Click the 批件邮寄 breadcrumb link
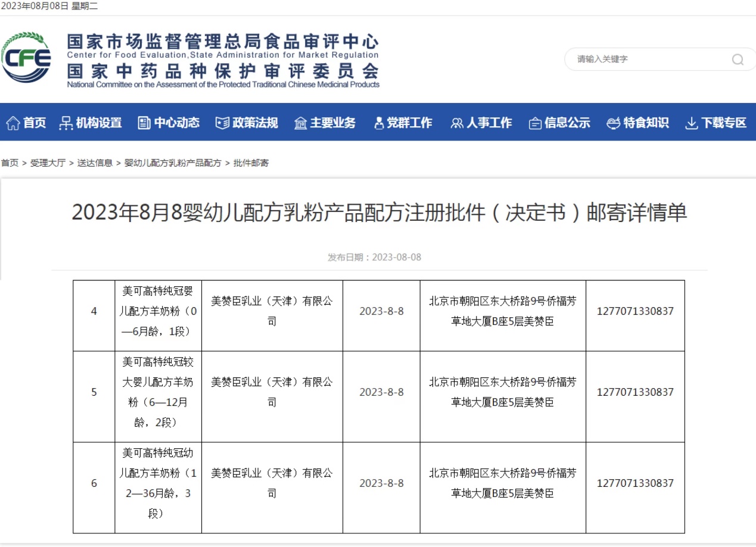 [251, 163]
